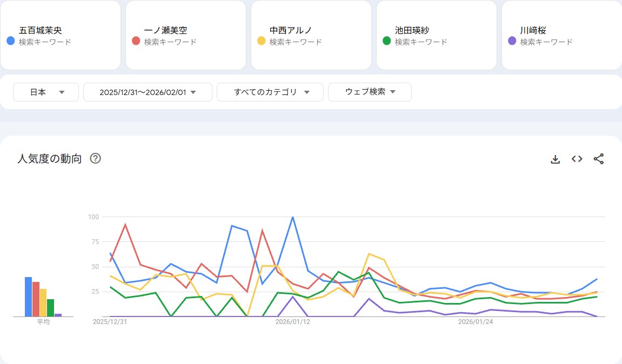Click the red dot for 一ノ瀬美空
Image resolution: width=622 pixels, height=364 pixels.
136,41
